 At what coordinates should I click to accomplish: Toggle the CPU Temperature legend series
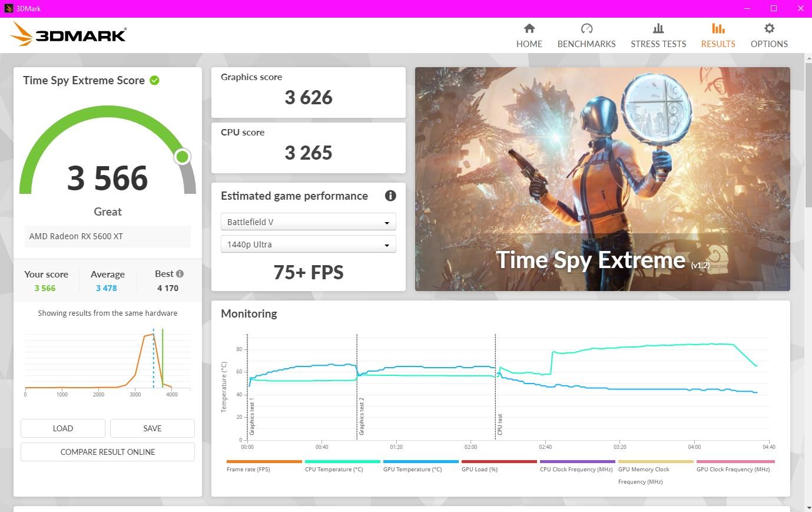click(342, 466)
